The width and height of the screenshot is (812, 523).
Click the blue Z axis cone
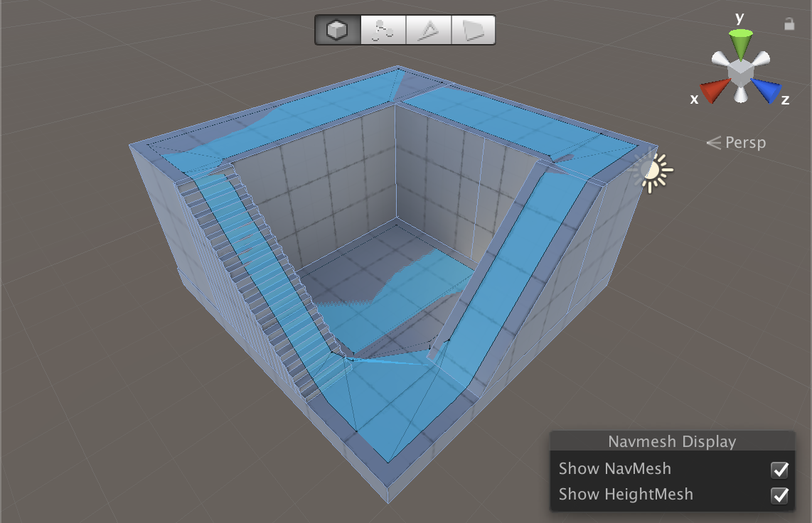pyautogui.click(x=766, y=90)
